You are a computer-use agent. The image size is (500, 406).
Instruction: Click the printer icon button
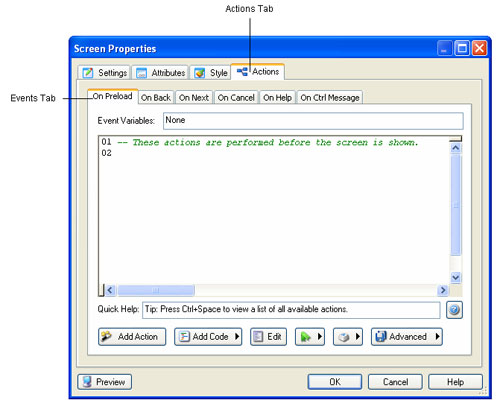tap(348, 337)
